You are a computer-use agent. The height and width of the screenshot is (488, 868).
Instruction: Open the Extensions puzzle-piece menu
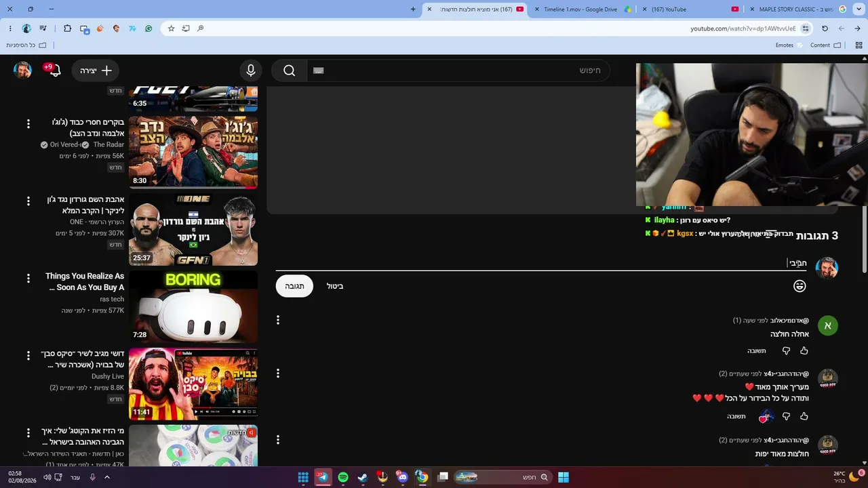(x=67, y=28)
